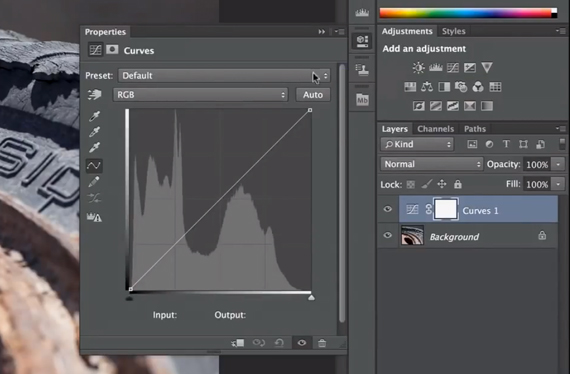Open the Clone Source stamp panel icon
Image resolution: width=570 pixels, height=374 pixels.
pos(362,69)
